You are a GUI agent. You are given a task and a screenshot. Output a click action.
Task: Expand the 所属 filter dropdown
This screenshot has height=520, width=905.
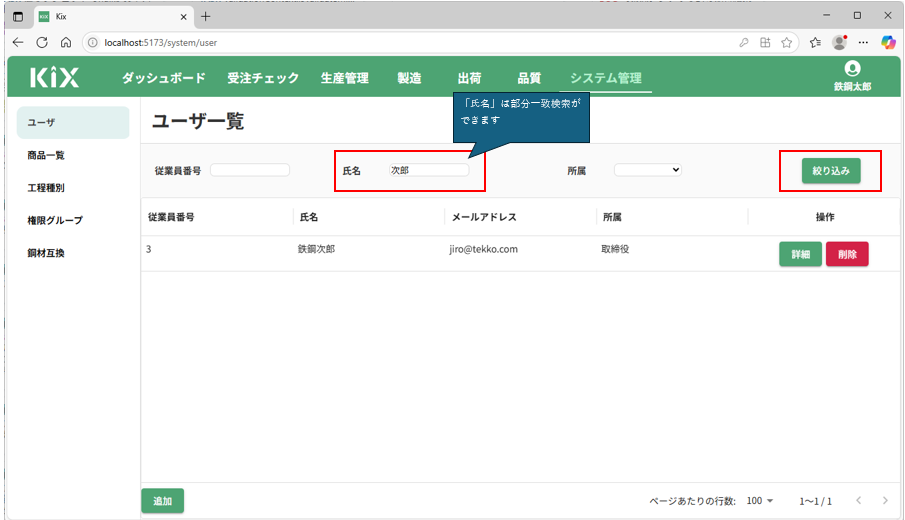pyautogui.click(x=648, y=170)
